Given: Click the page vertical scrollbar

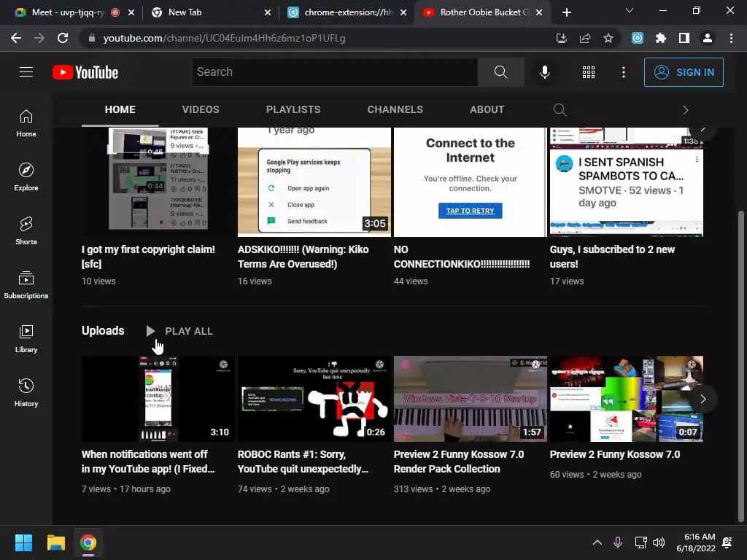Looking at the screenshot, I should (741, 366).
